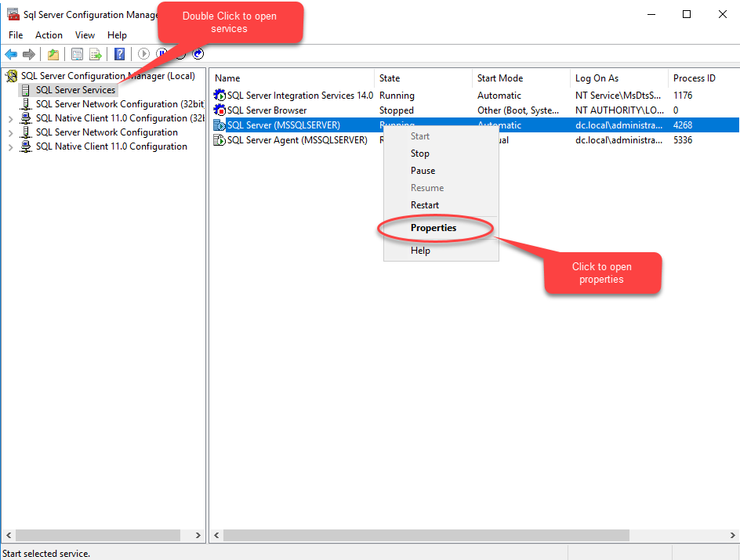Select SQL Native Client 11.0 Configuration (32bit) label

pos(120,118)
